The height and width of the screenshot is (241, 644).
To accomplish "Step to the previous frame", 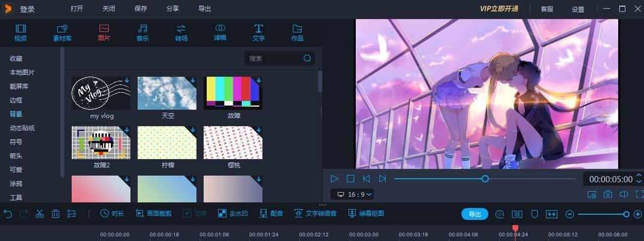I will pos(367,178).
